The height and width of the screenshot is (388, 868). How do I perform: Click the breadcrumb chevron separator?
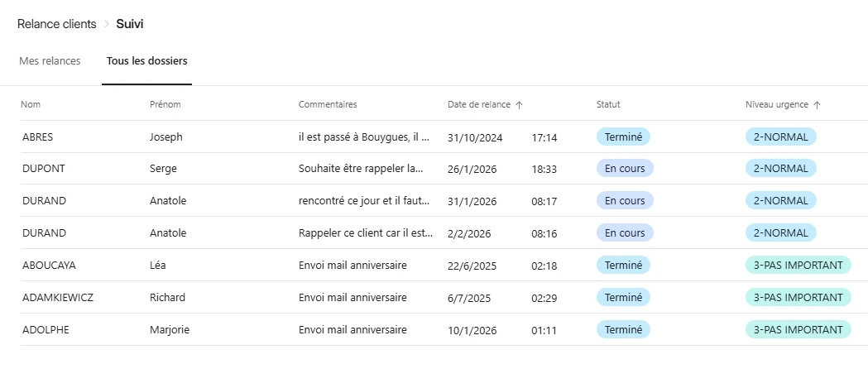(x=106, y=25)
